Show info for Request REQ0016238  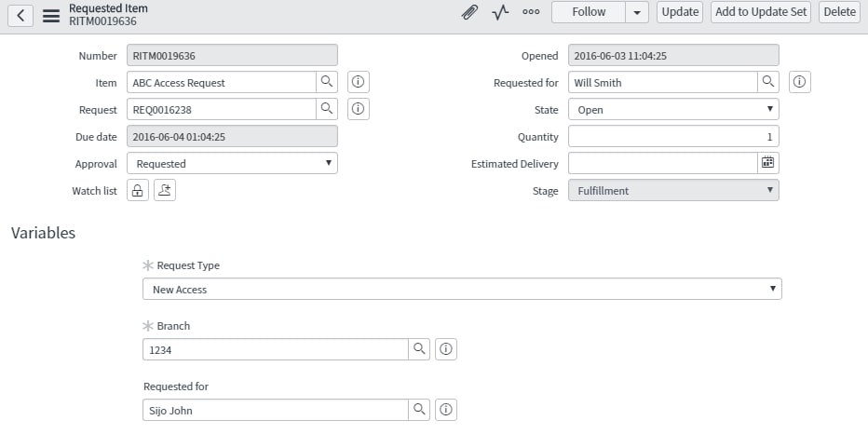[x=359, y=109]
